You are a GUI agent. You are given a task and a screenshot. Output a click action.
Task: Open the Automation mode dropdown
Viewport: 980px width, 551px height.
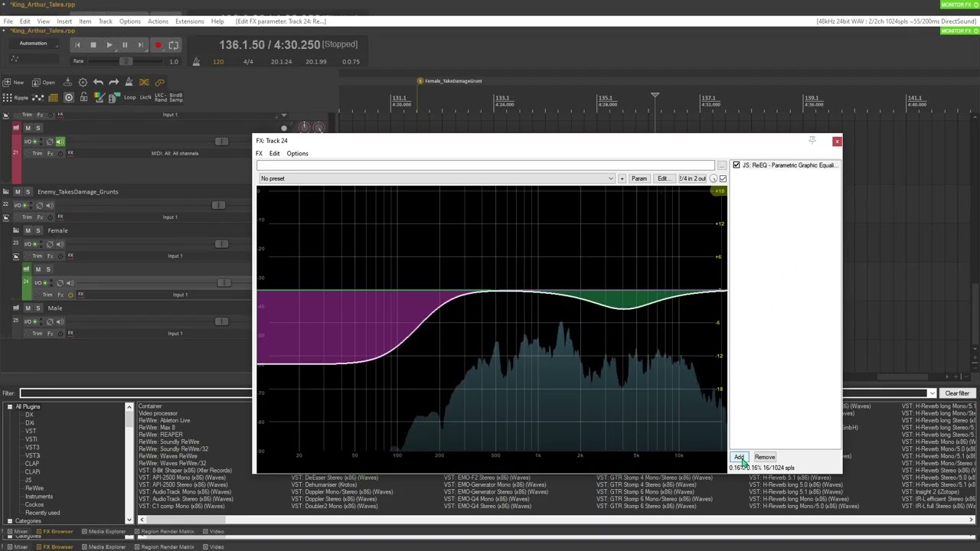(33, 44)
